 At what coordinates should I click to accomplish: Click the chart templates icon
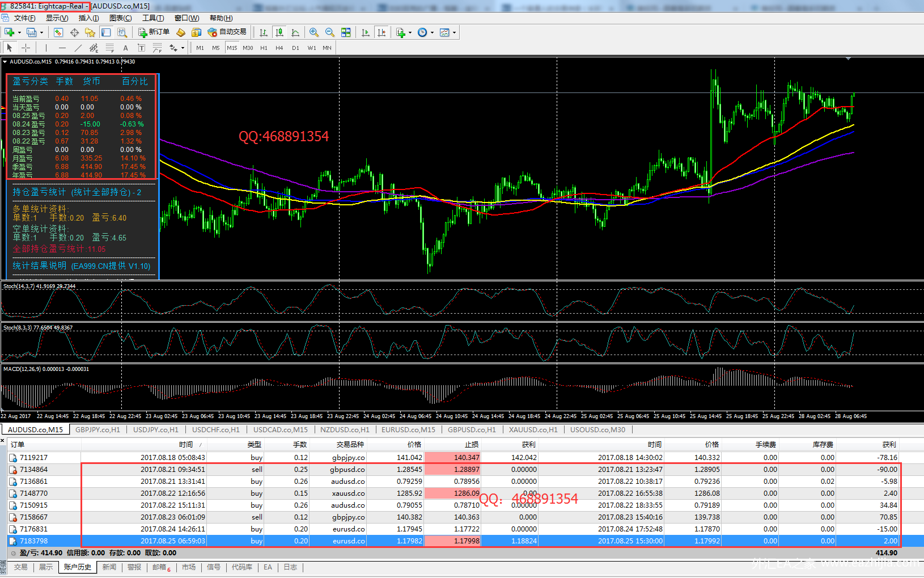[x=444, y=32]
